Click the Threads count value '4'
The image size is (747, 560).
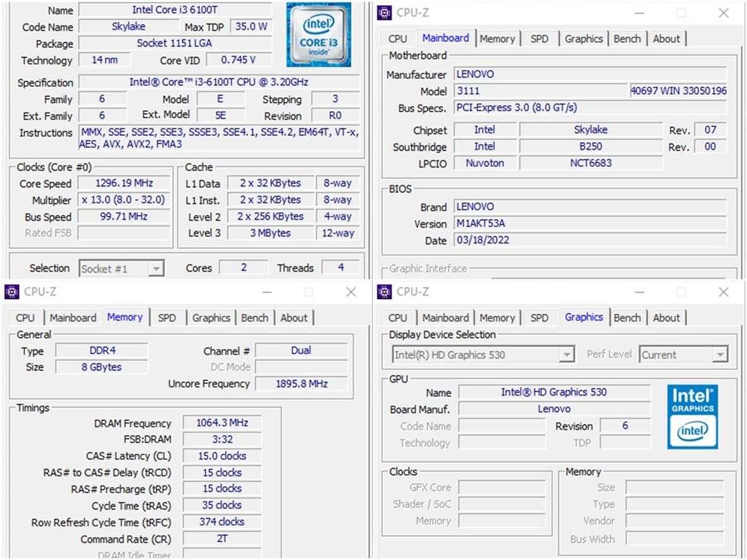click(341, 267)
